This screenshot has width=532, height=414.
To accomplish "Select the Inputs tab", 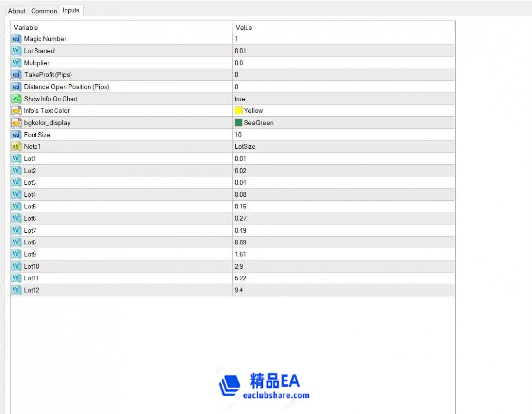I will pyautogui.click(x=71, y=10).
